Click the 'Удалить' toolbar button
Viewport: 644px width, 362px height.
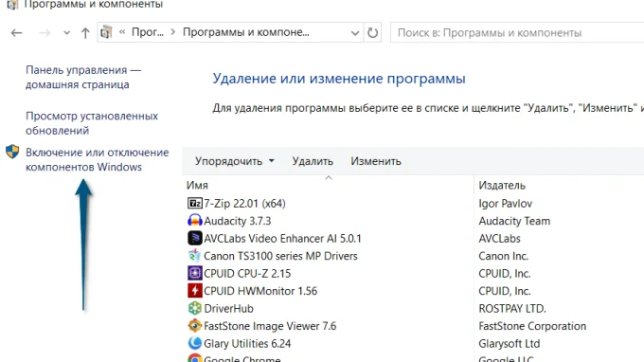[x=313, y=161]
